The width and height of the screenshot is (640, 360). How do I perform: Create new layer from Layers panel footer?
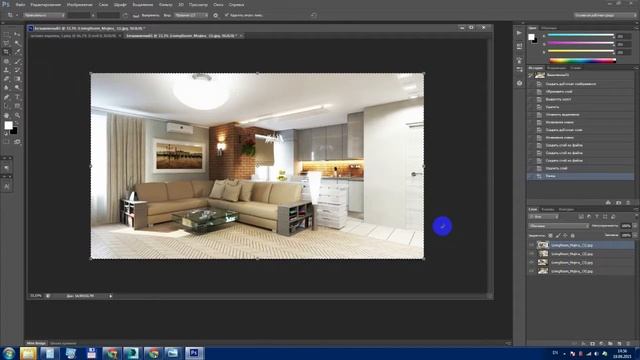[620, 344]
